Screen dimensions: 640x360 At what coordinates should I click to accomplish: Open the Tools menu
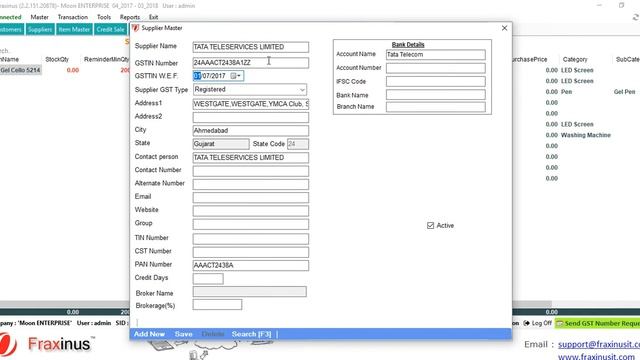point(104,17)
